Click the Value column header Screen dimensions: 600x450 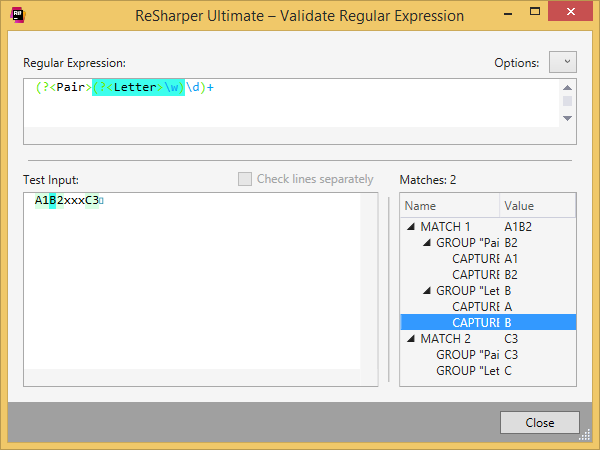[537, 205]
